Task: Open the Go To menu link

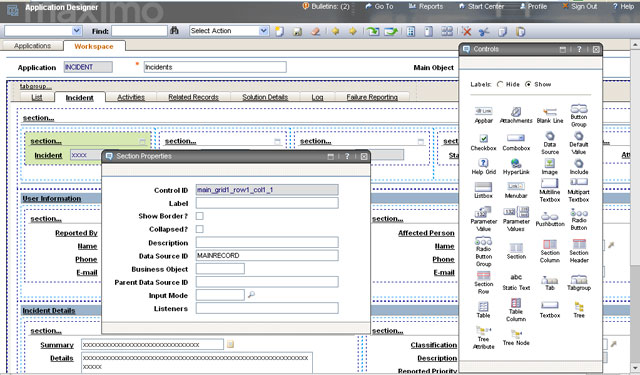Action: click(379, 7)
